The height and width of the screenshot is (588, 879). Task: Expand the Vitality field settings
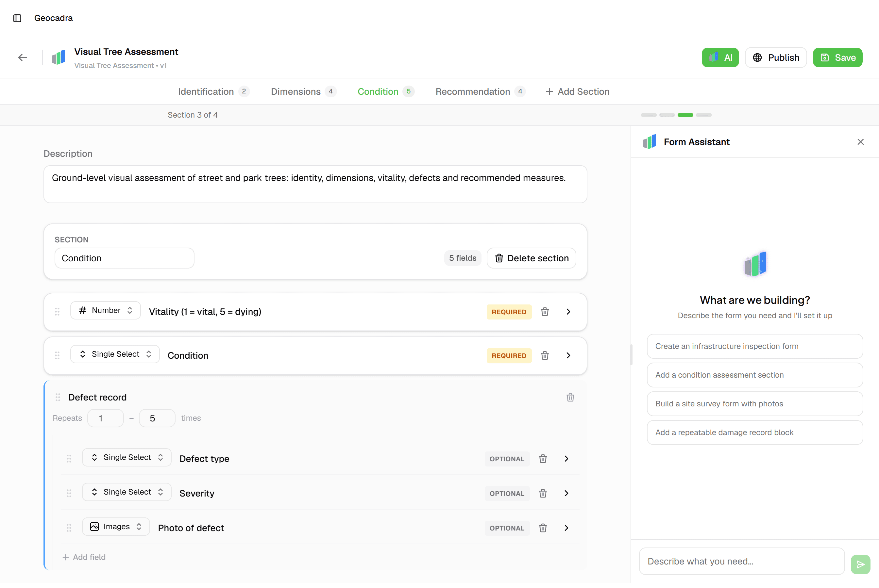[x=568, y=312]
